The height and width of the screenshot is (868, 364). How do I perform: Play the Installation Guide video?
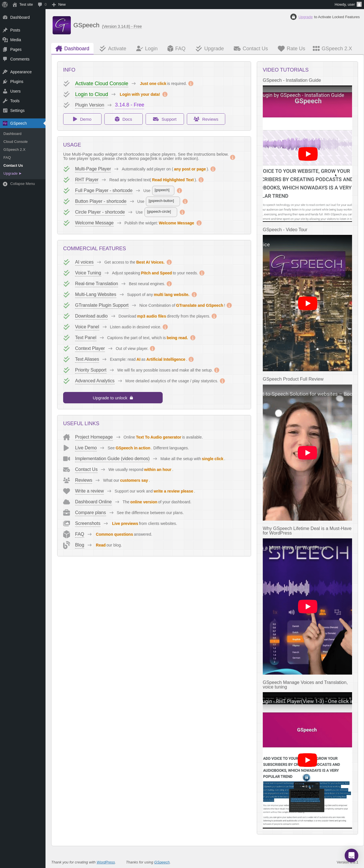(308, 154)
